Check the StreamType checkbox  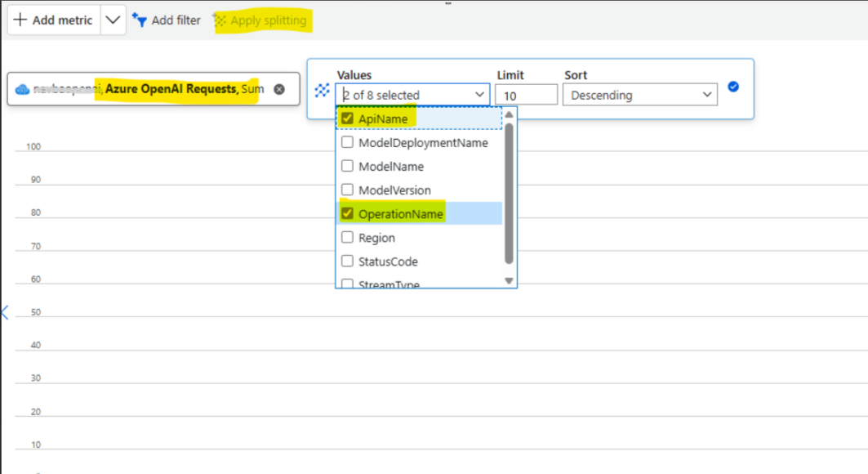347,284
